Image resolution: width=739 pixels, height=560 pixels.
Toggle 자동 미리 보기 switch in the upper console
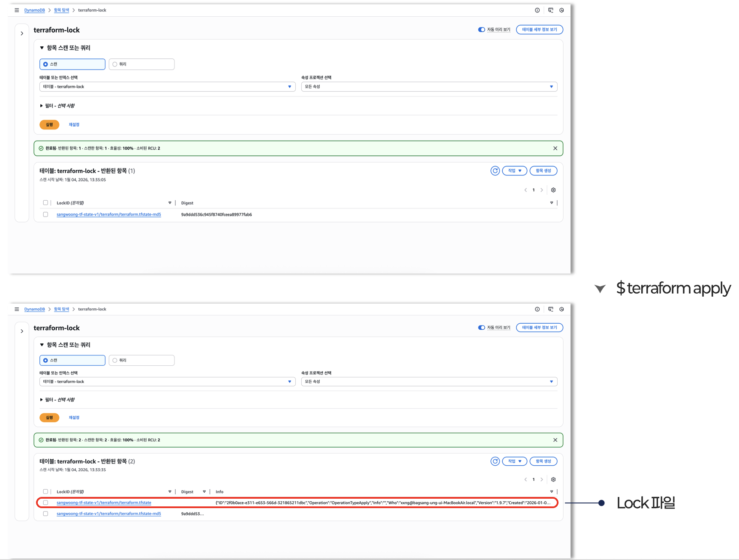[x=481, y=30]
